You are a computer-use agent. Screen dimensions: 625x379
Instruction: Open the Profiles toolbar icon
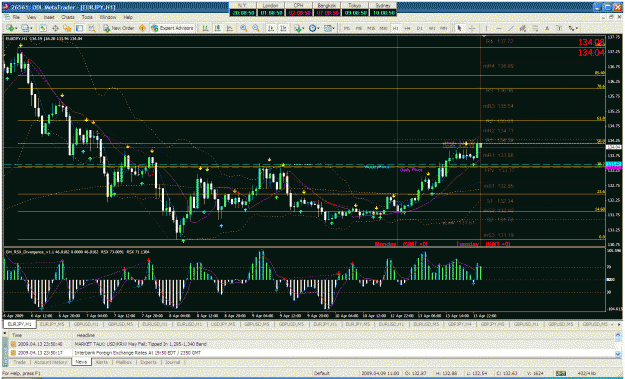(25, 28)
